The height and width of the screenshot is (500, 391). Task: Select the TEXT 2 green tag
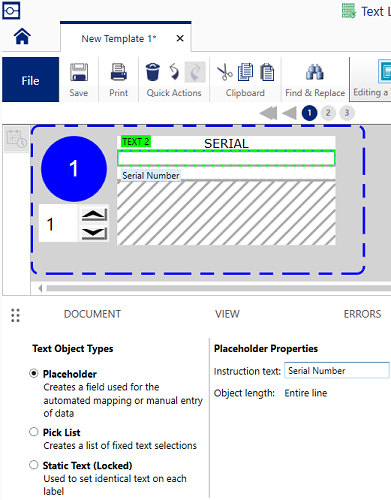pos(136,142)
